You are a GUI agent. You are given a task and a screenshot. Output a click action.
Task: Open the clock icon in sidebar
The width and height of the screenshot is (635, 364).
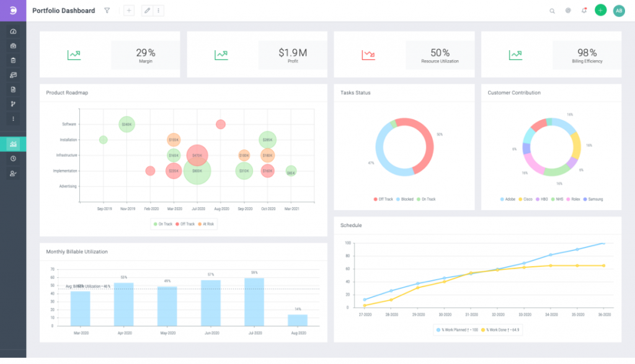point(13,159)
